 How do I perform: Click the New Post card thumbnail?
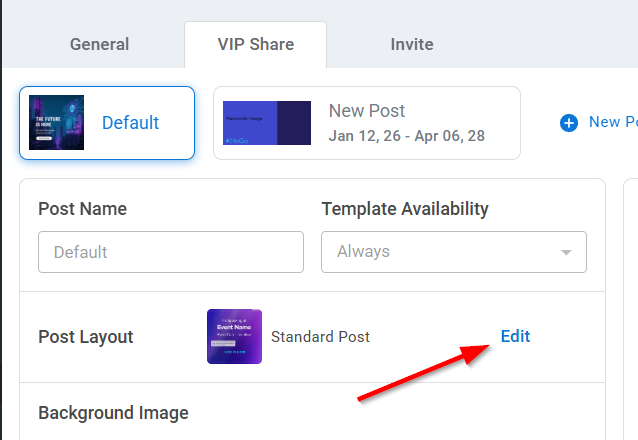pos(267,123)
